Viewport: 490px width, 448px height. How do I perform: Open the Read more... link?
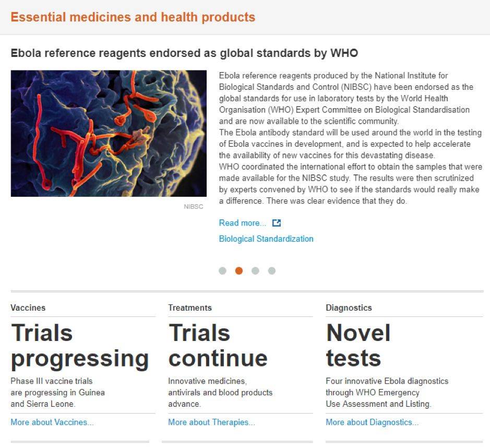[243, 223]
